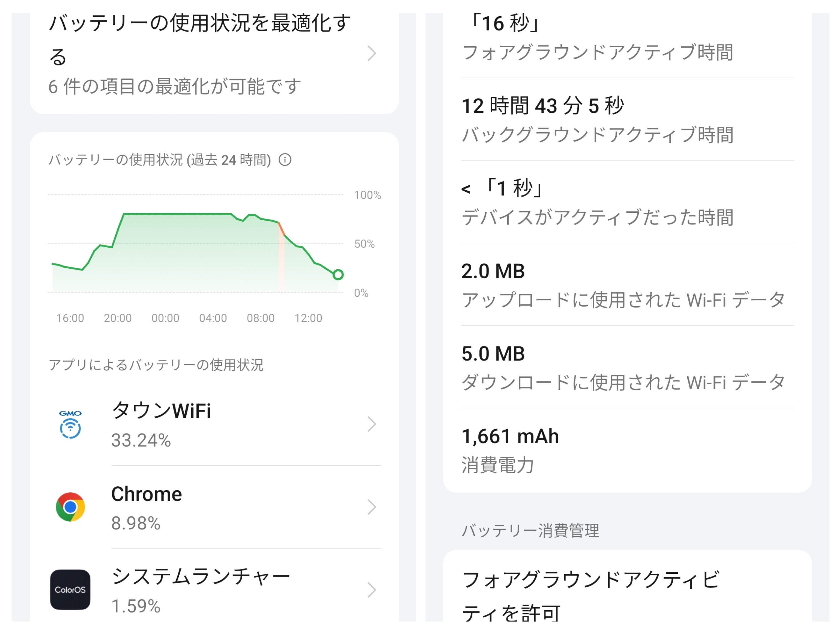Tap the 2.0 MB upload Wi-Fi data row

[627, 285]
